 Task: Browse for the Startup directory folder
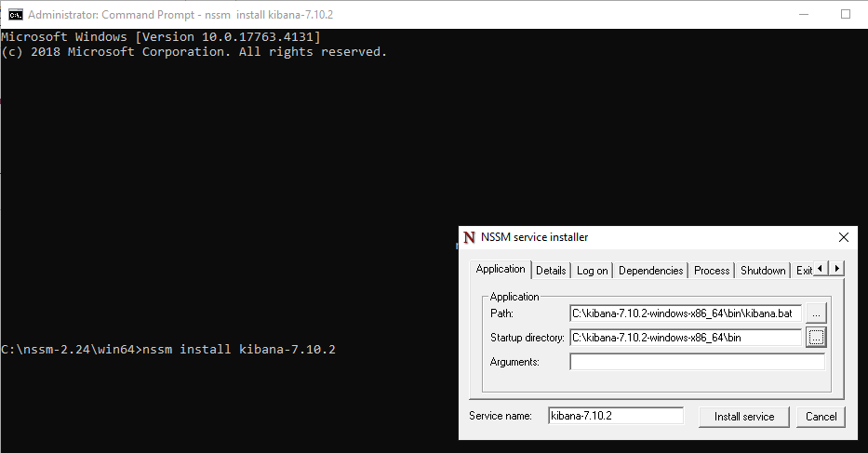point(816,338)
